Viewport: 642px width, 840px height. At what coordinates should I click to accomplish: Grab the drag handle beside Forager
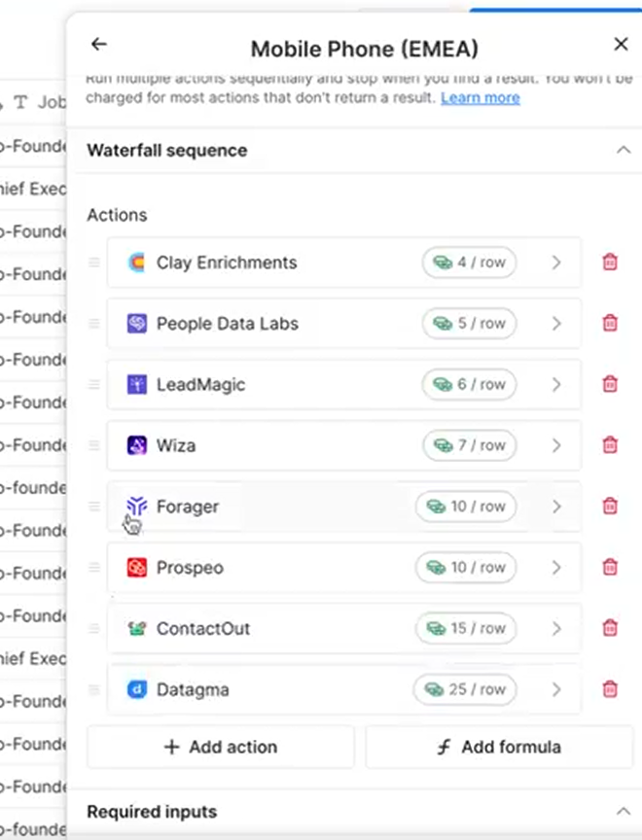(x=94, y=507)
